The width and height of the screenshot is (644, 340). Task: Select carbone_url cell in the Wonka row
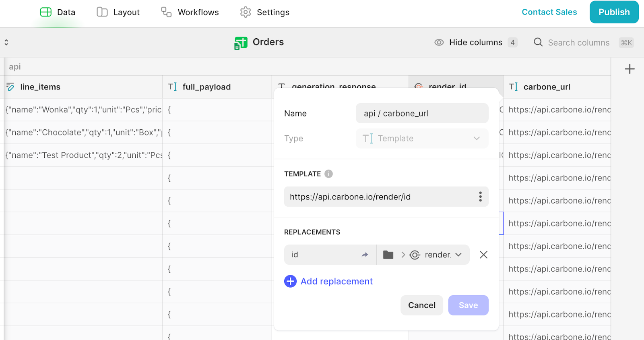(557, 110)
